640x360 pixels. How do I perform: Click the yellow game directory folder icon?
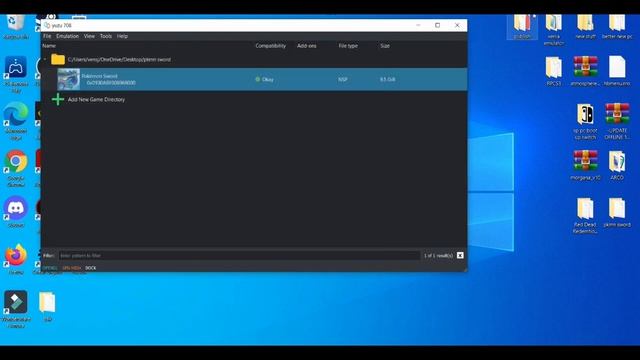click(x=58, y=60)
